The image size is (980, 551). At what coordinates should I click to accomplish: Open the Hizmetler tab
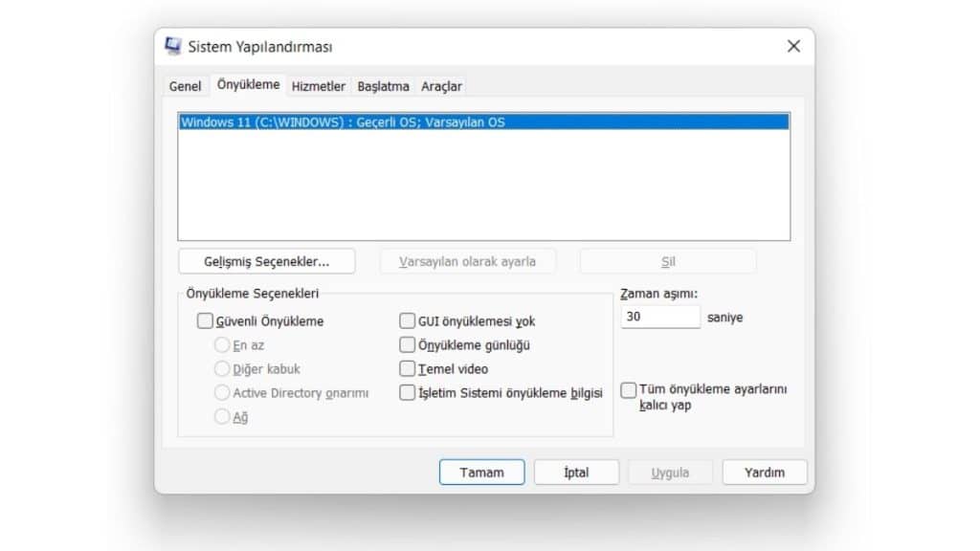pos(319,85)
